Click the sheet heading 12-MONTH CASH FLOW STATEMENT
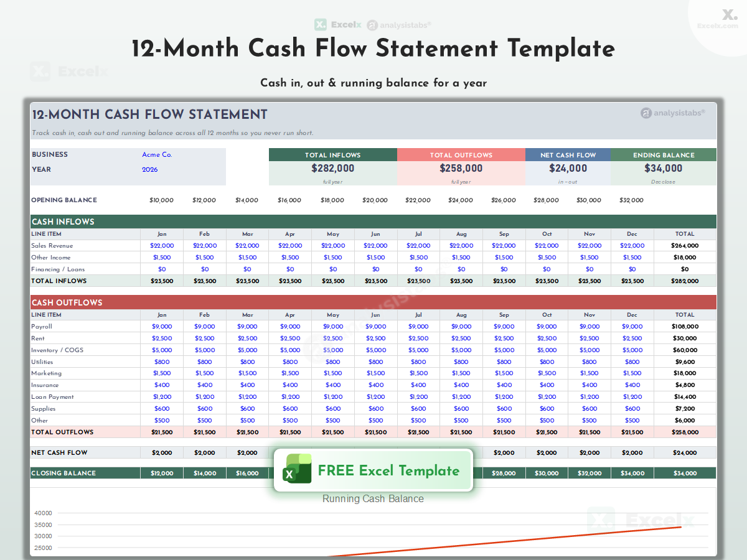This screenshot has width=747, height=560. [x=149, y=114]
